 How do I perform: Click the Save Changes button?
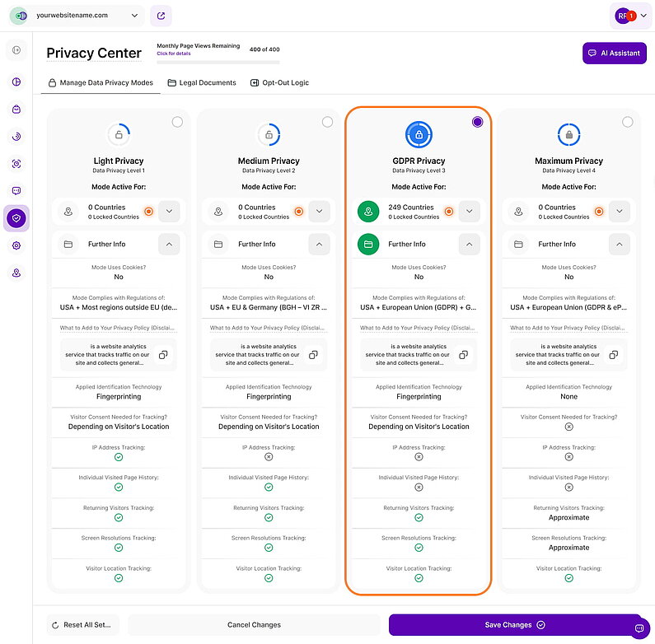click(x=515, y=625)
